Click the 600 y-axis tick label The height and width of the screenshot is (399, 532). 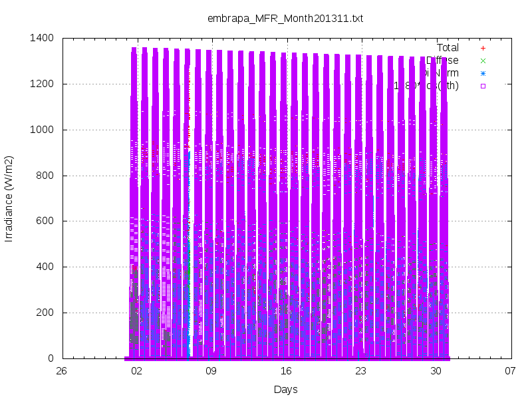click(x=45, y=221)
